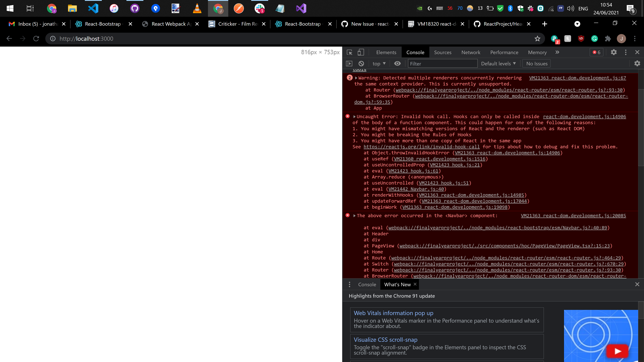Clear the console with the ban icon
Screen dimensions: 644x362
(x=361, y=64)
